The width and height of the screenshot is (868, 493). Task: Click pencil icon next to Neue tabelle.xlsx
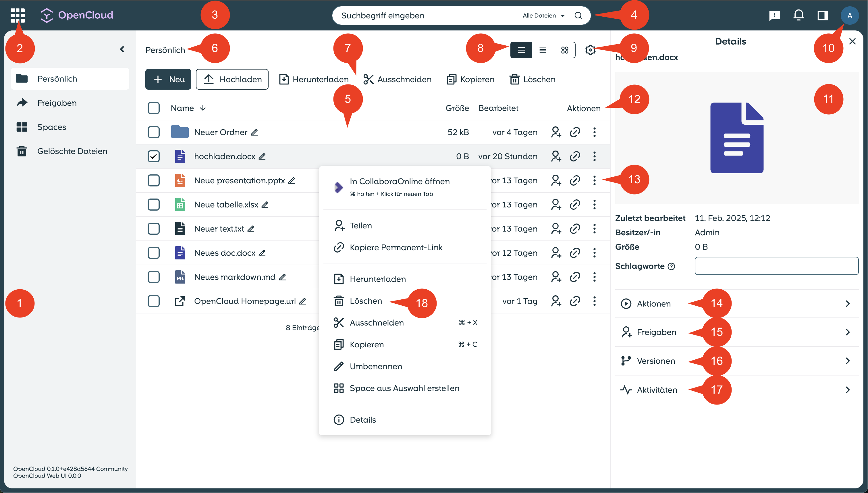pos(265,205)
